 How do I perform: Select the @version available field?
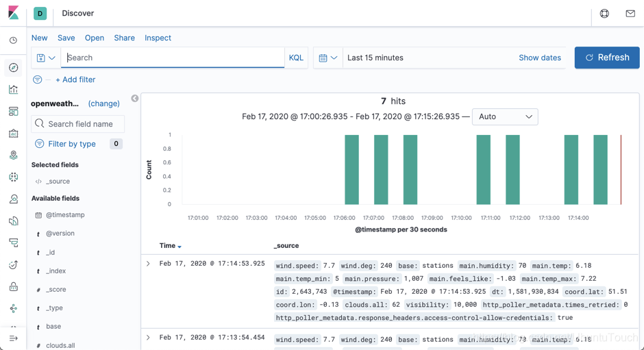tap(60, 234)
